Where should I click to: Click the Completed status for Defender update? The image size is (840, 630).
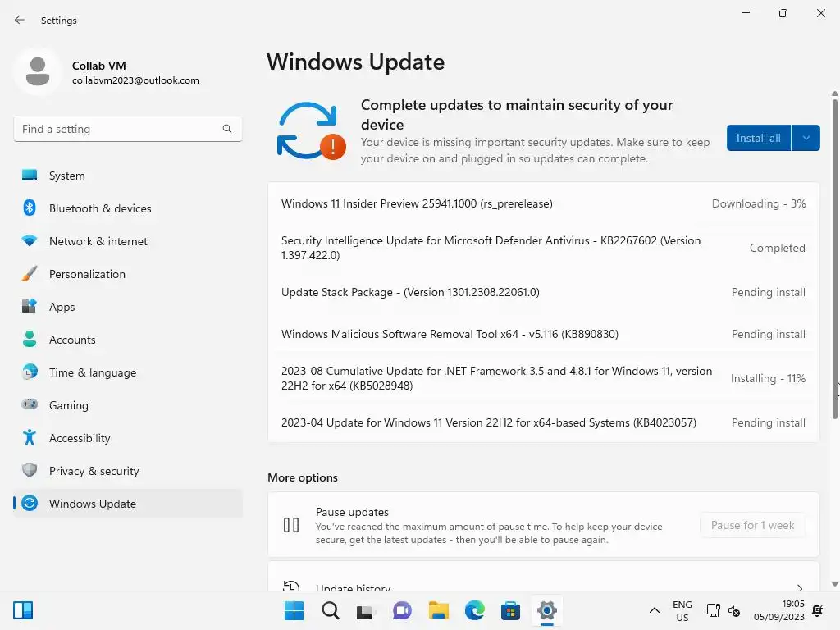pos(777,248)
